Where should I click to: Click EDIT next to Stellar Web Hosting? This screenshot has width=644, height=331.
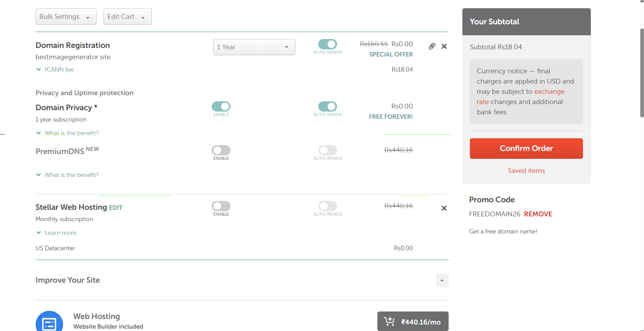pos(115,207)
